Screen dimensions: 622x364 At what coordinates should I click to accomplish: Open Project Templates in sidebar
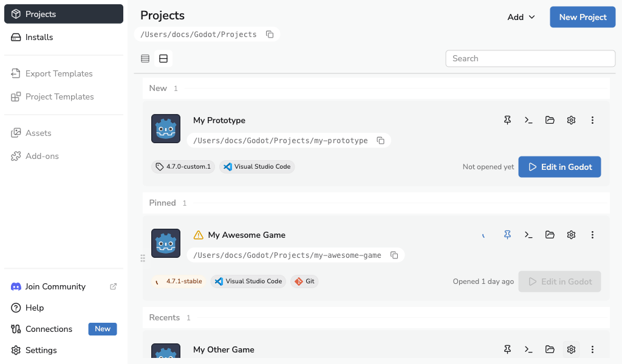tap(63, 96)
